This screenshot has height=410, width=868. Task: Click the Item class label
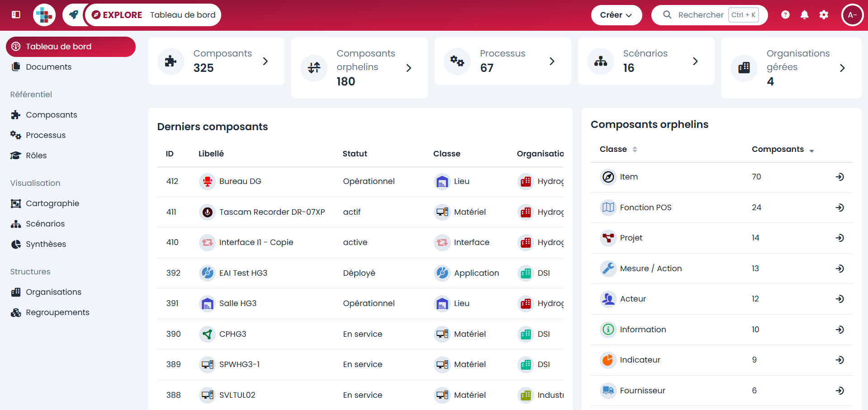tap(629, 177)
